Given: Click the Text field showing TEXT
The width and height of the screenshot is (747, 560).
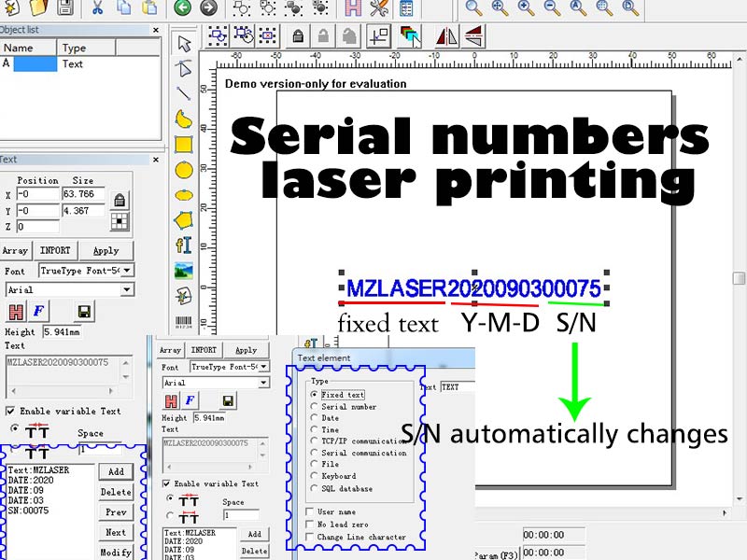Looking at the screenshot, I should click(458, 387).
